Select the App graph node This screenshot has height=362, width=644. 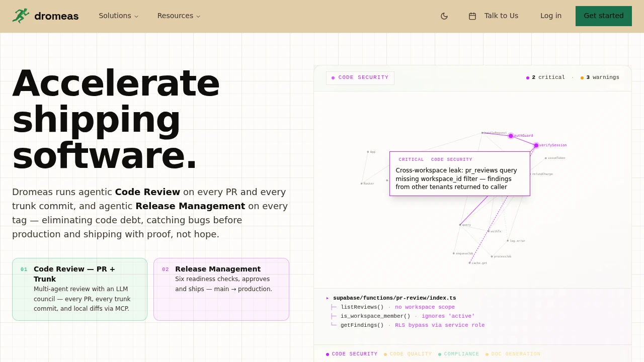(368, 152)
